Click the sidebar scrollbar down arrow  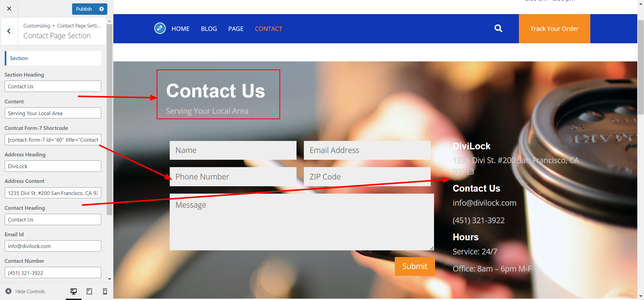(110, 279)
